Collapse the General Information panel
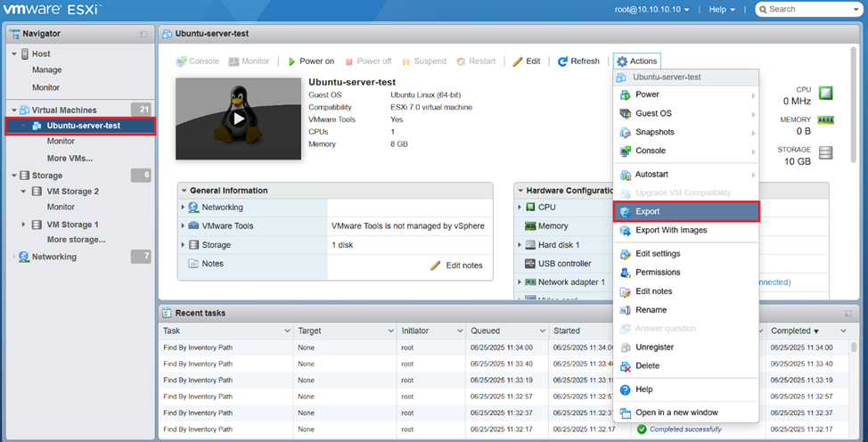The width and height of the screenshot is (868, 442). 184,191
